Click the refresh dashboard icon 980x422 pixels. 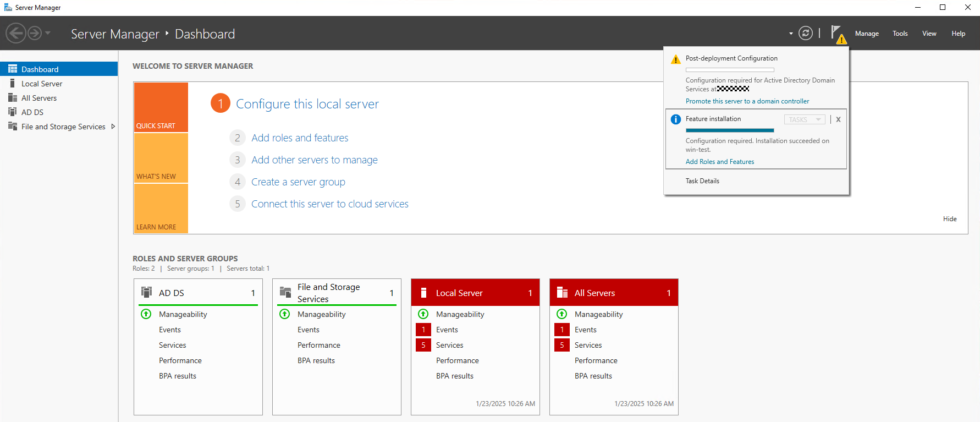click(806, 34)
